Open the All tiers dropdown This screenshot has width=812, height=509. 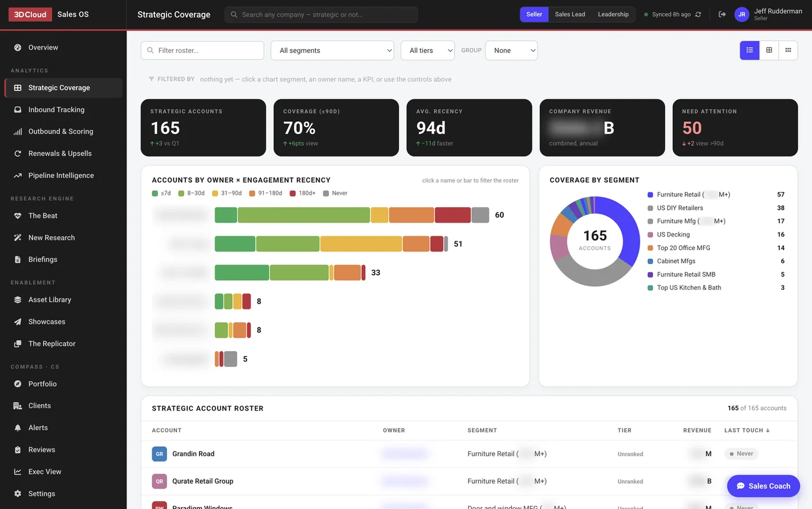click(427, 50)
